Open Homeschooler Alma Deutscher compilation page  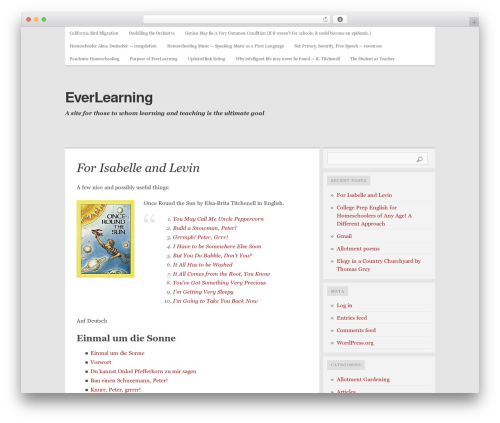point(113,46)
